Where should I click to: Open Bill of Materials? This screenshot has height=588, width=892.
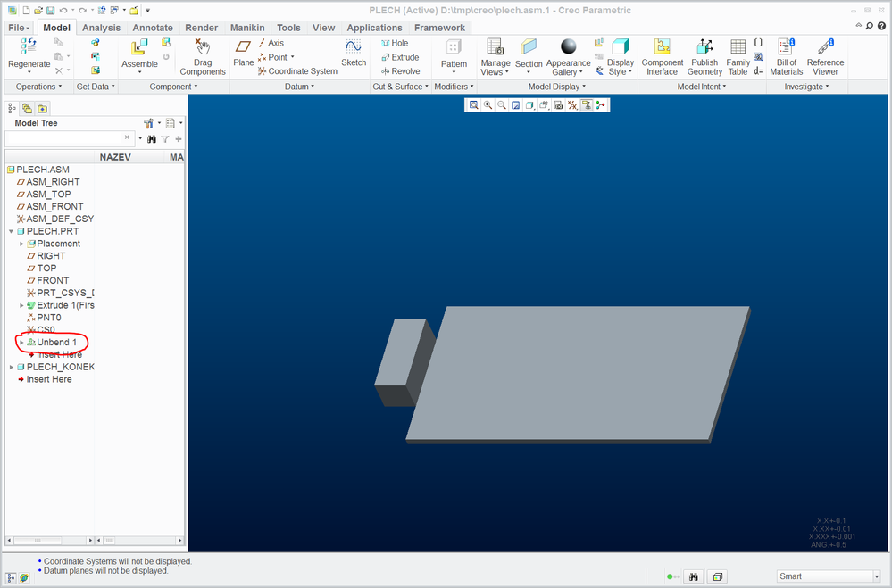click(x=786, y=55)
